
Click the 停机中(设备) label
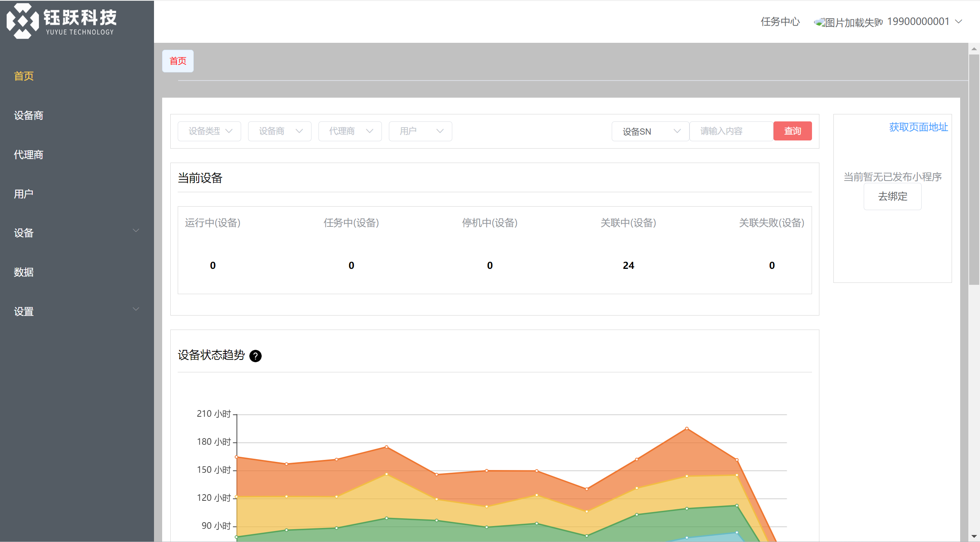490,223
